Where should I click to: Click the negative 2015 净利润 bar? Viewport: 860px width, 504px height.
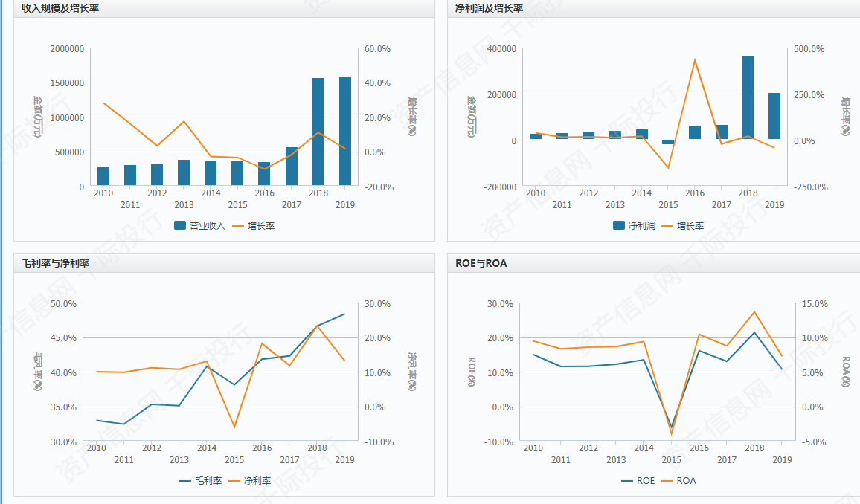tap(668, 142)
